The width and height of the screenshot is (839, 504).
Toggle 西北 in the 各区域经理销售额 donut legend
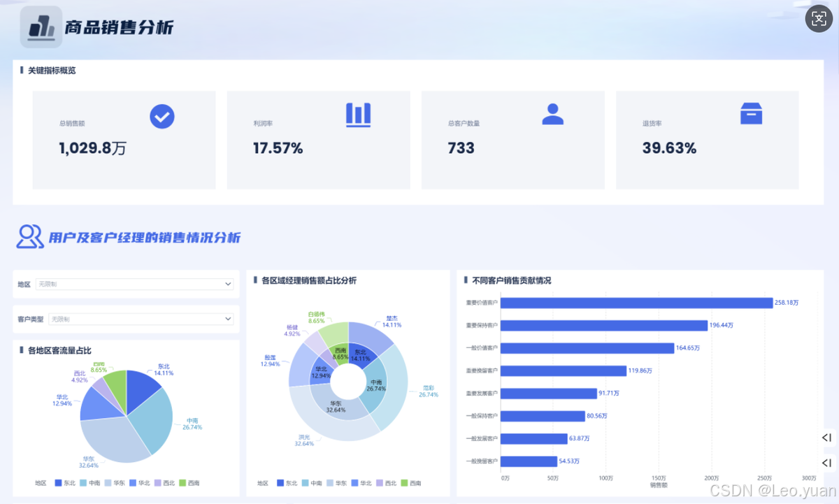386,483
